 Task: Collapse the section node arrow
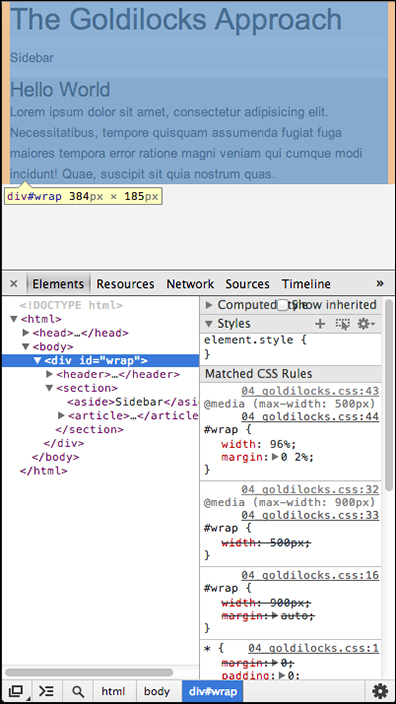[49, 388]
